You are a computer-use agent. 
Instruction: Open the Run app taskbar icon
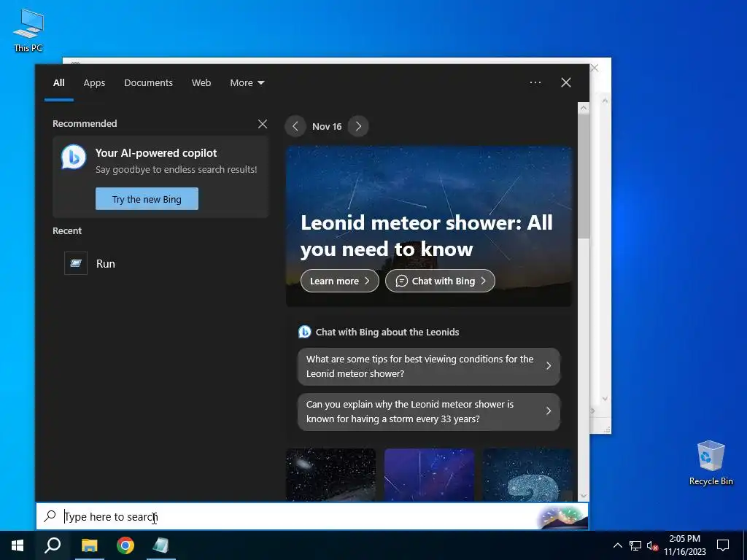point(161,545)
